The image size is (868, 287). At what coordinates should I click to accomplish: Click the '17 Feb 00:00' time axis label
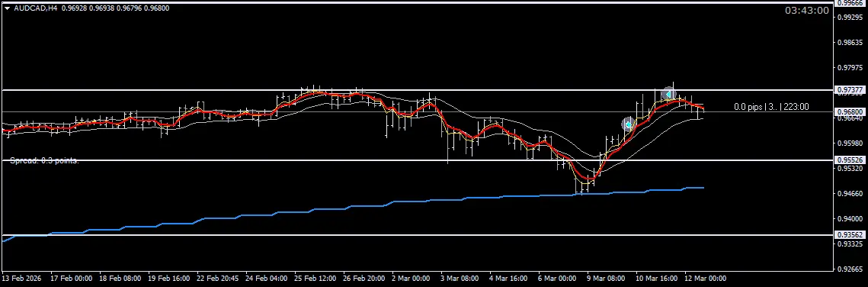(71, 278)
